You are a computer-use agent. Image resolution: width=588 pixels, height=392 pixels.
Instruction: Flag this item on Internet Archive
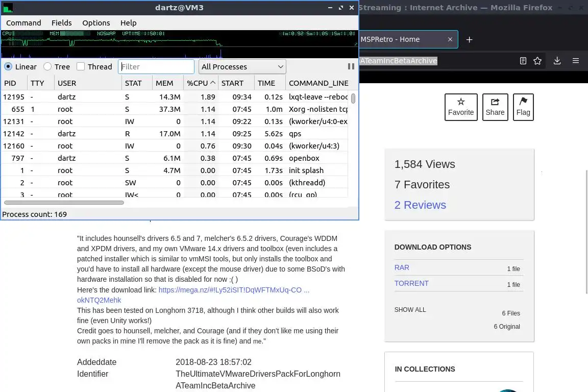pyautogui.click(x=523, y=107)
